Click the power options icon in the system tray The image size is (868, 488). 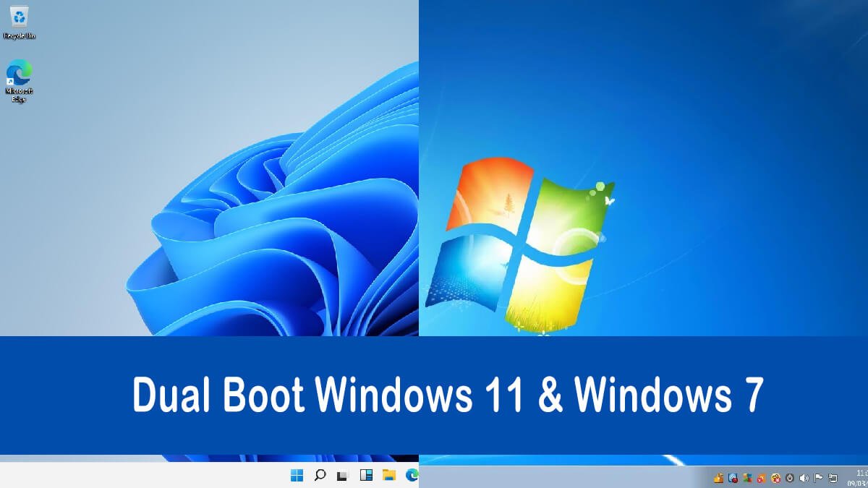pyautogui.click(x=790, y=478)
